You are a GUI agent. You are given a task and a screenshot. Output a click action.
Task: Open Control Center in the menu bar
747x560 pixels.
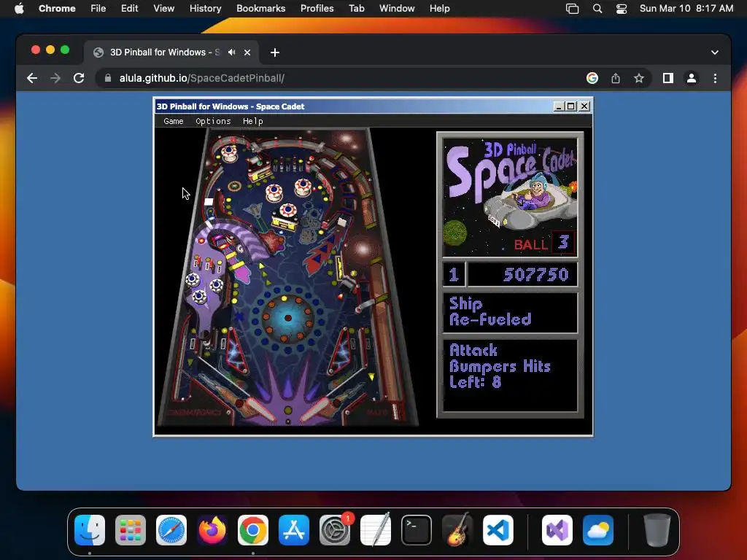[x=622, y=9]
